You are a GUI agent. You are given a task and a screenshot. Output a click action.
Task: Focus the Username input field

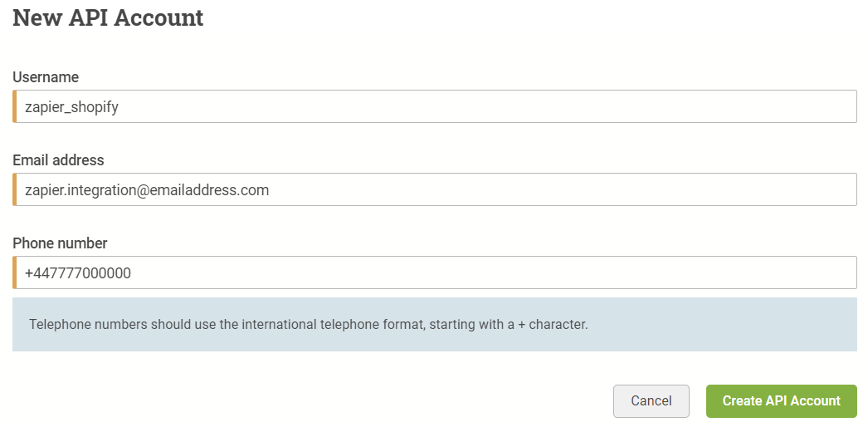point(435,106)
